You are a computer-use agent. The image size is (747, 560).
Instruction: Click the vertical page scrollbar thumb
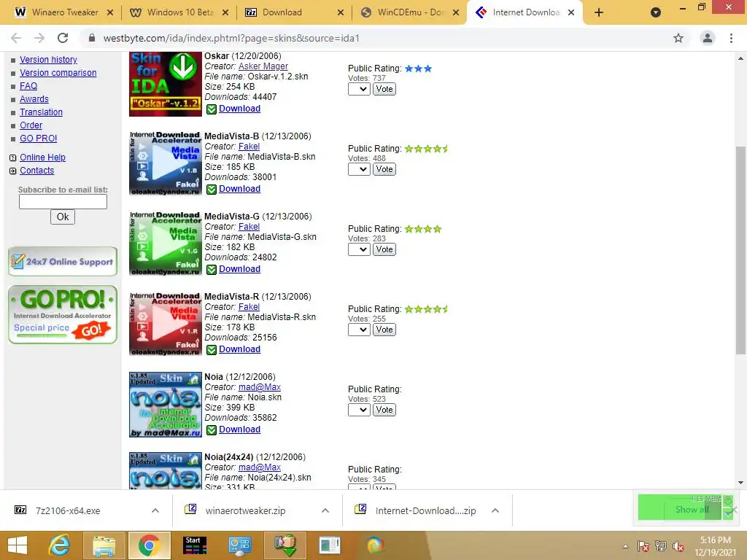tap(740, 250)
